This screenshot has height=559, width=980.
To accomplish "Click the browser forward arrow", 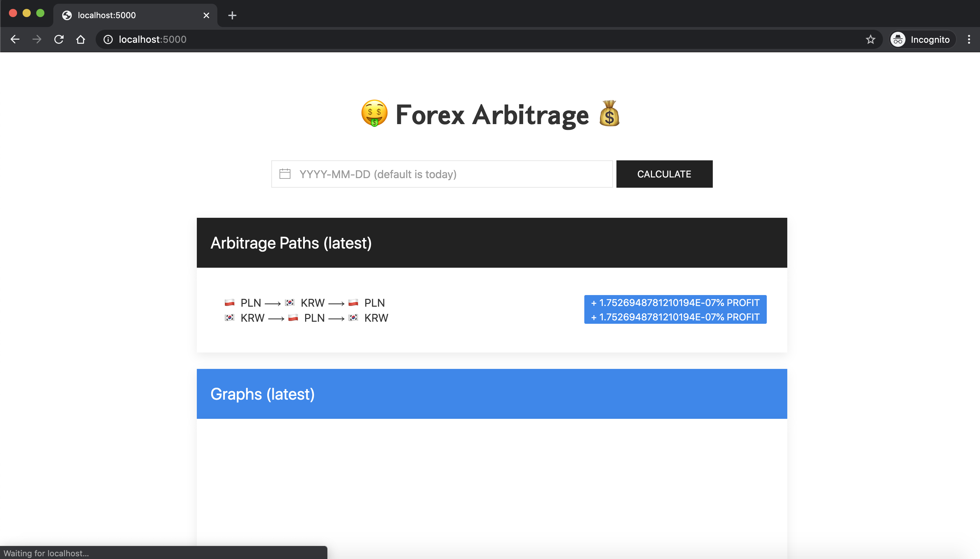I will pos(37,39).
